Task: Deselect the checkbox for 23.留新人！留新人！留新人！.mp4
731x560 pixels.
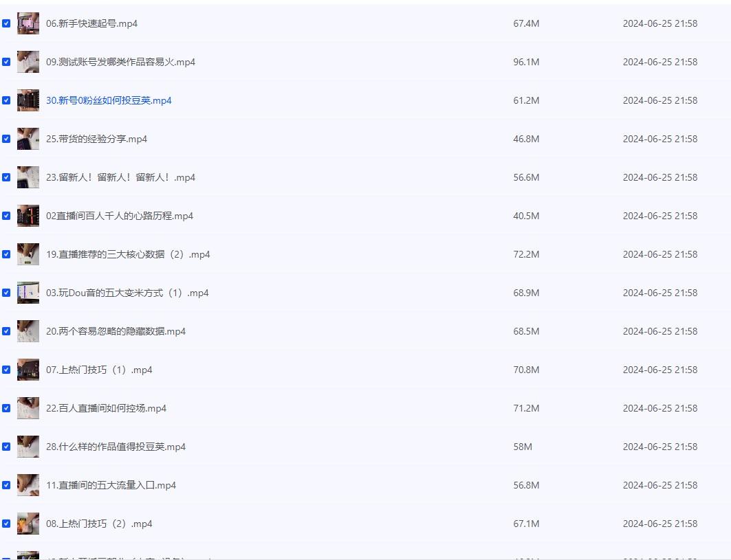Action: click(x=6, y=177)
